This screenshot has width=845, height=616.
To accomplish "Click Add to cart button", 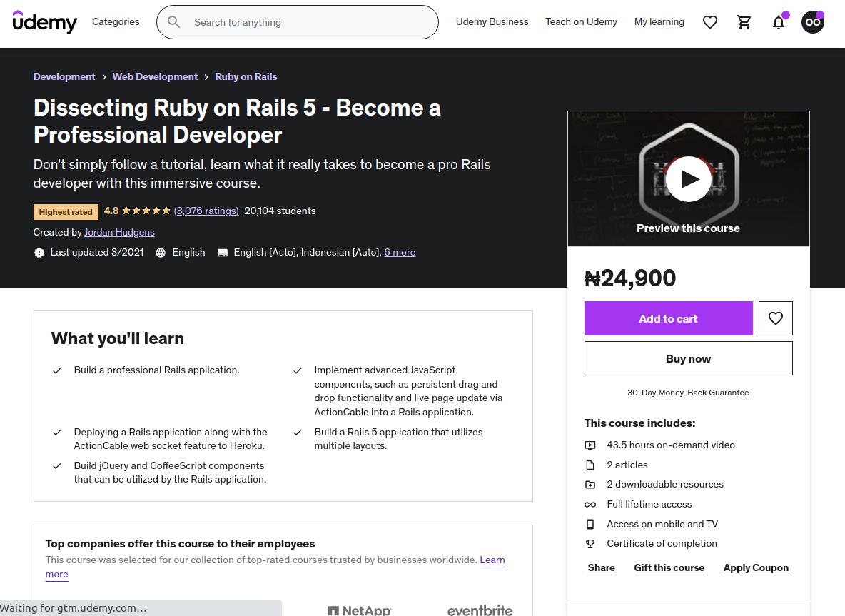I will pos(668,318).
